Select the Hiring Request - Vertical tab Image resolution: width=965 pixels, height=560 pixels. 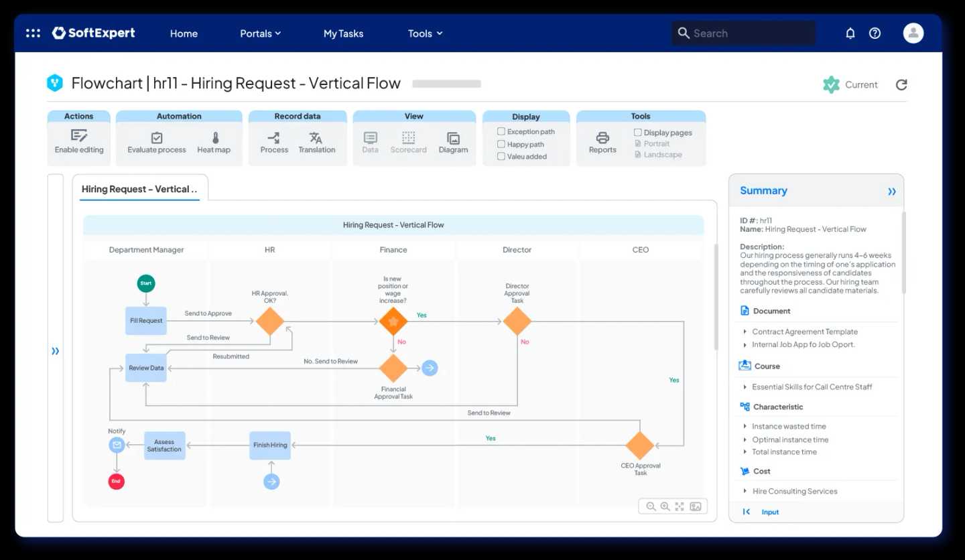[x=139, y=189]
